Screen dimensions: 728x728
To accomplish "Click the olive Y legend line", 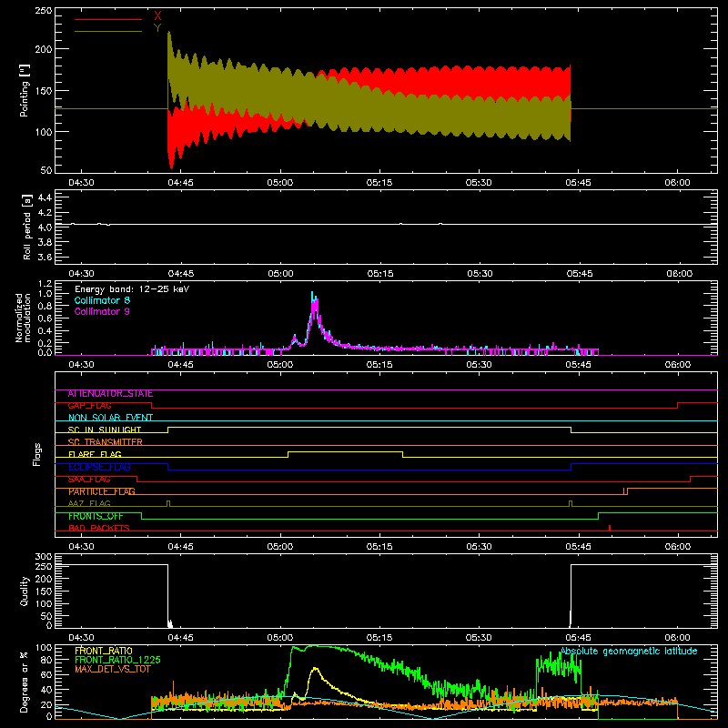I will (108, 32).
